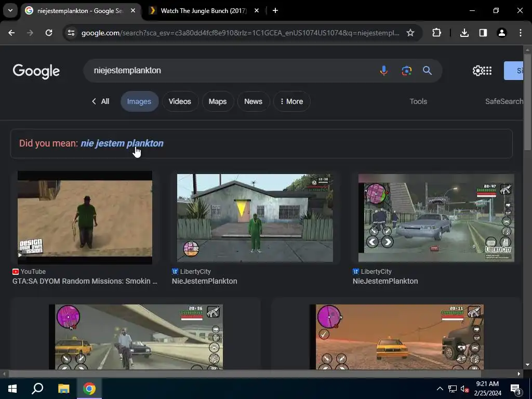The height and width of the screenshot is (399, 532).
Task: Switch to Watch The Jungle Bunch (2017) tab
Action: tap(204, 10)
